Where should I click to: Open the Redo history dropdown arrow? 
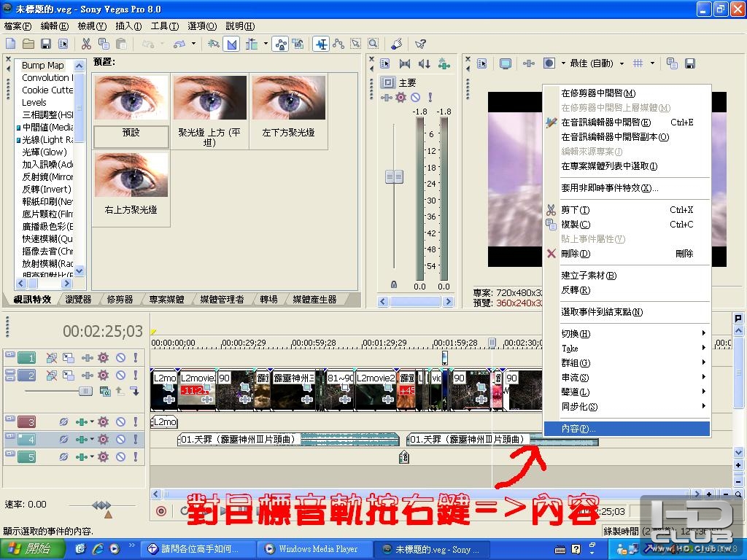click(193, 44)
